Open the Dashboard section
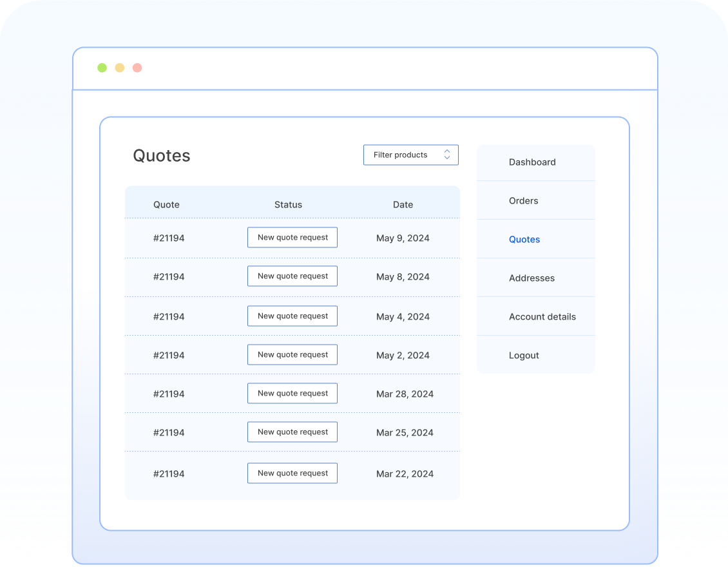This screenshot has height=583, width=728. 532,162
